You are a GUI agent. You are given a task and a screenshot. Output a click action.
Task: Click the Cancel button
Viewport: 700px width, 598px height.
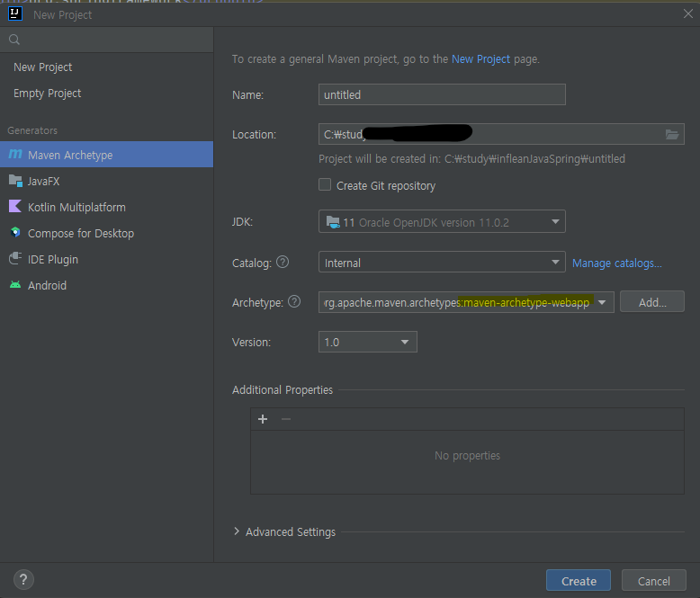[653, 581]
